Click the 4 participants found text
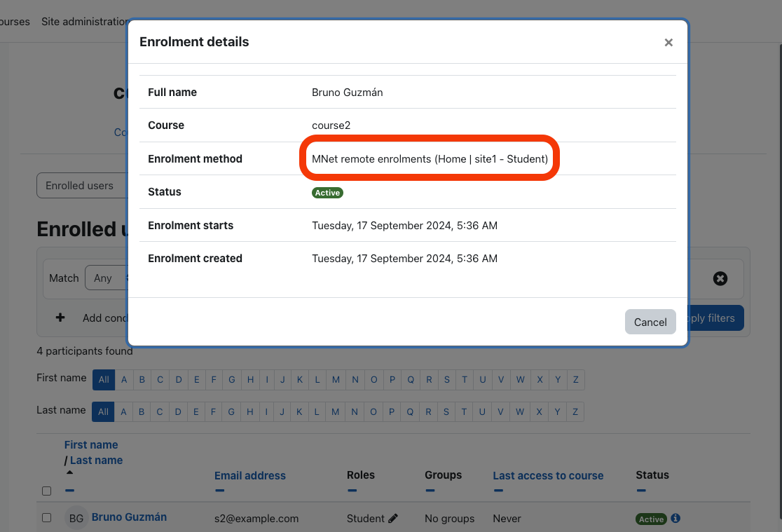The height and width of the screenshot is (532, 782). point(85,351)
